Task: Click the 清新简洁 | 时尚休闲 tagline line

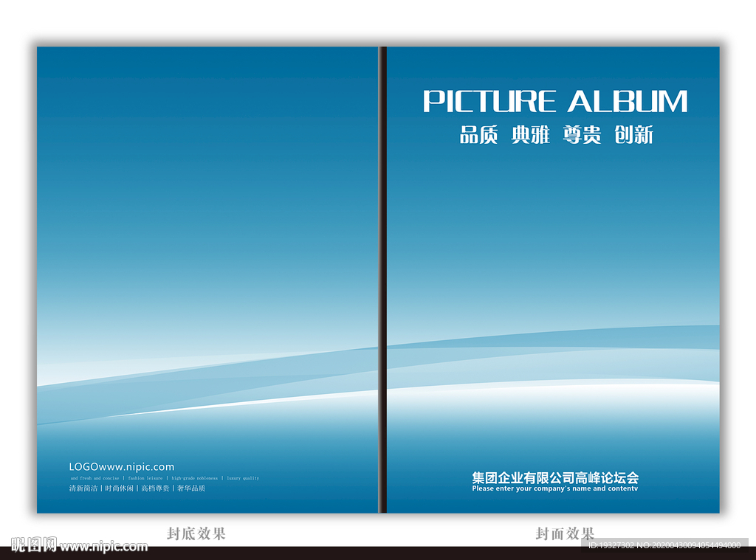Action: [x=137, y=488]
